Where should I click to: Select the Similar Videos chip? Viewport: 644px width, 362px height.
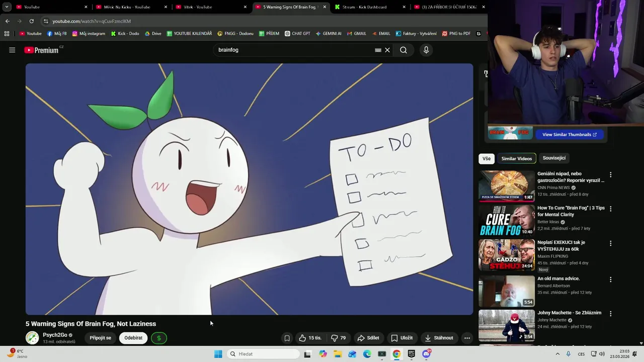[x=516, y=158]
